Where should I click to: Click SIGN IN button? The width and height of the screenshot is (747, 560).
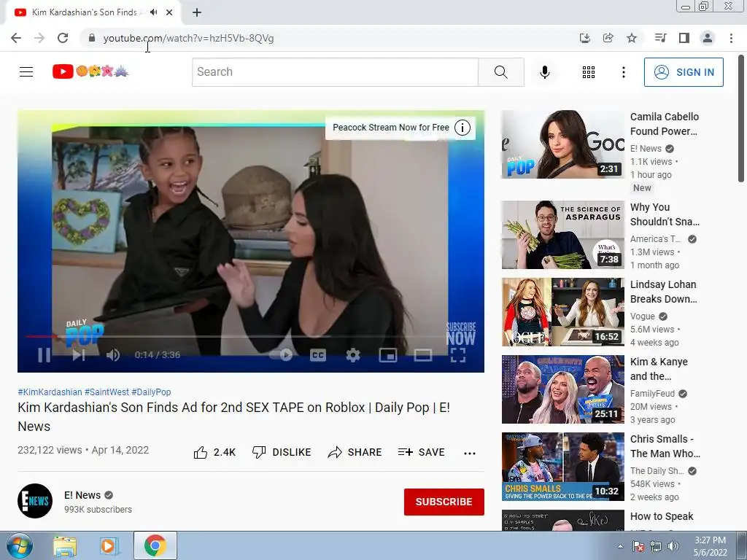(684, 72)
